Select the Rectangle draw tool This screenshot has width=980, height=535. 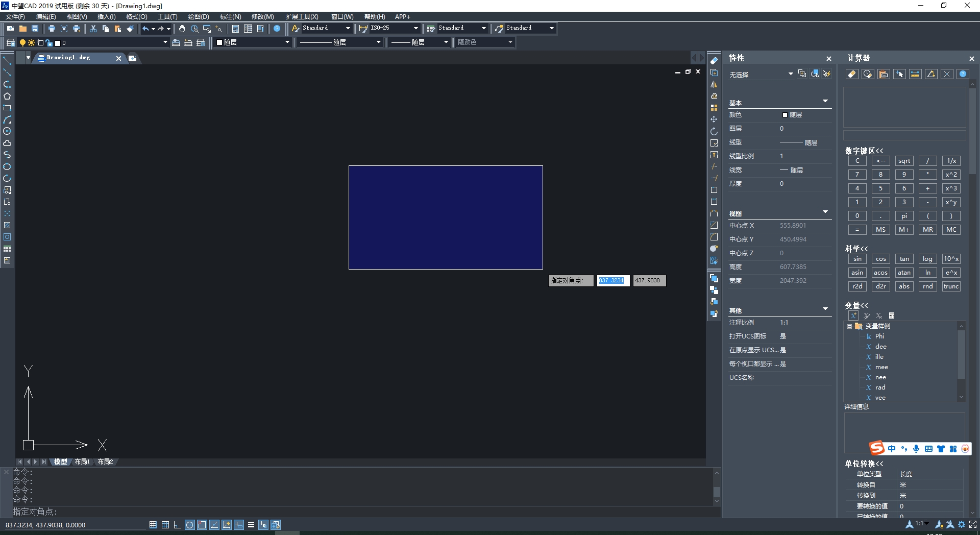[x=7, y=108]
